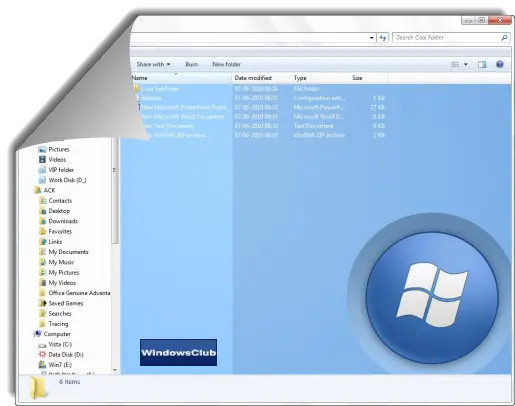Screen dimensions: 515x406
Task: Click the WinRAR ZIP archive type cell
Action: tap(319, 135)
